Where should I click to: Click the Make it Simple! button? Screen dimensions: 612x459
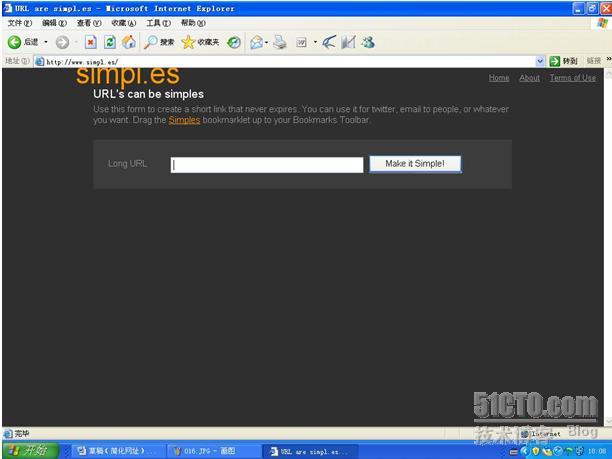coord(415,164)
